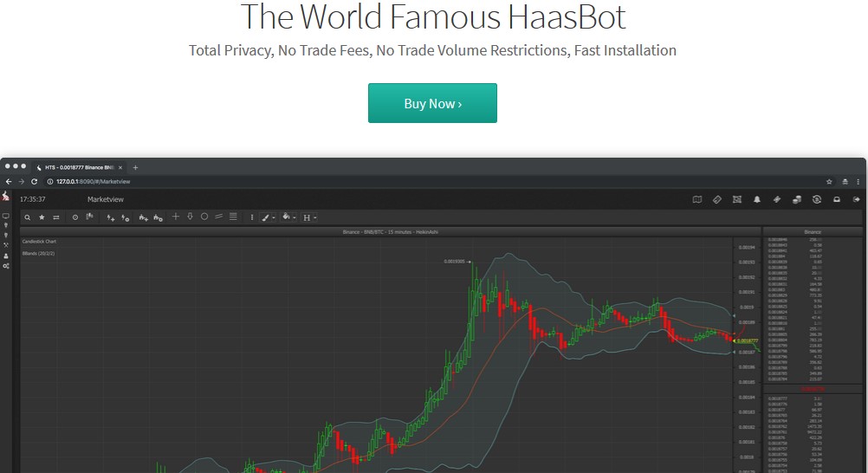Screen dimensions: 868x473
Task: Click the lightning ticket icon in header
Action: coord(777,199)
